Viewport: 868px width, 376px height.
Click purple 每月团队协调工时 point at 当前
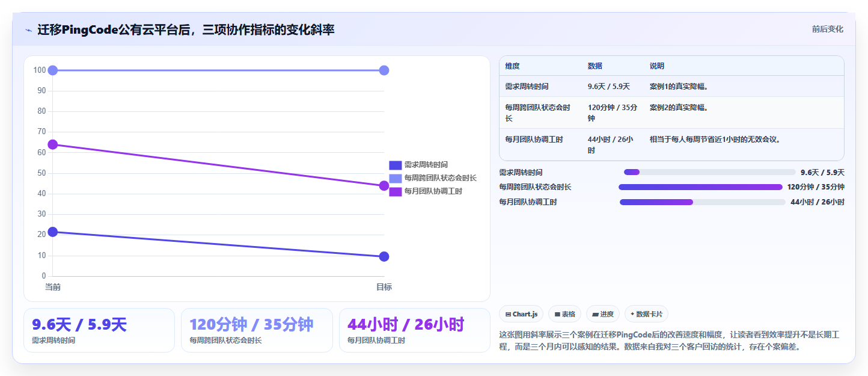point(52,144)
